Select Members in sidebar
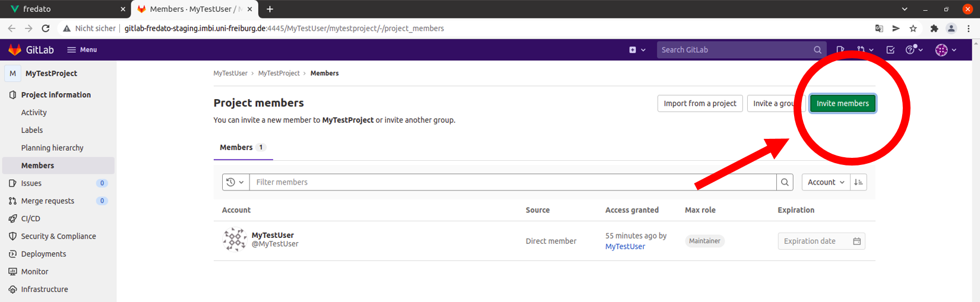 coord(58,166)
